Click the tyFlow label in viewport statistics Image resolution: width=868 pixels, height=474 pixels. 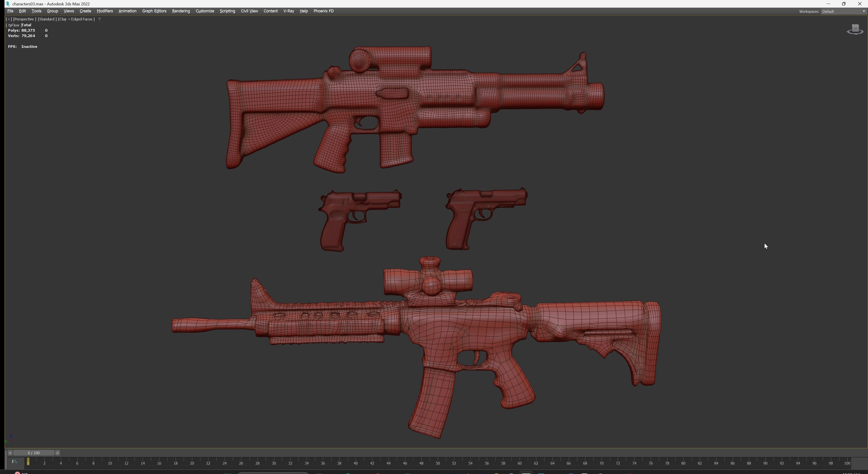[x=14, y=25]
